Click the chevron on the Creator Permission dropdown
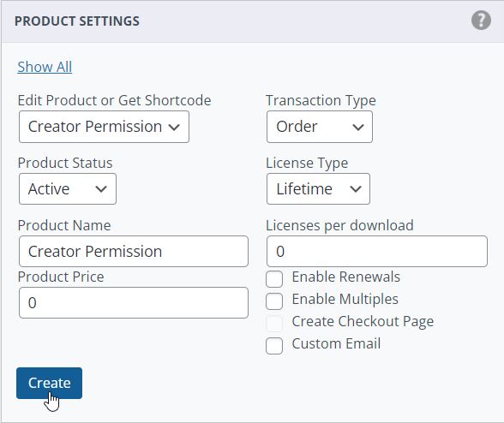Screen dimensions: 504x423 [x=174, y=128]
